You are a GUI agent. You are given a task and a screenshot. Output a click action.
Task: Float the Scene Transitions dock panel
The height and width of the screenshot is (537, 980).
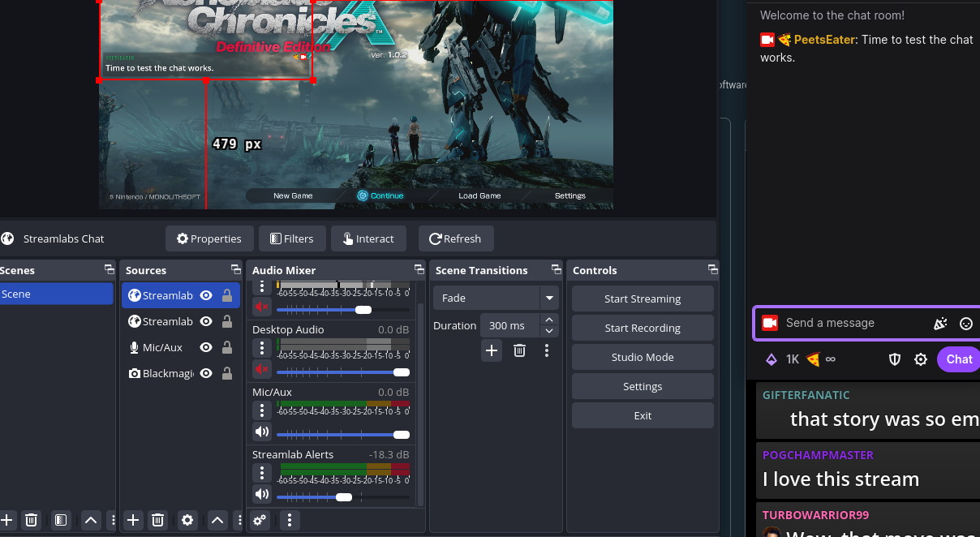(x=556, y=269)
